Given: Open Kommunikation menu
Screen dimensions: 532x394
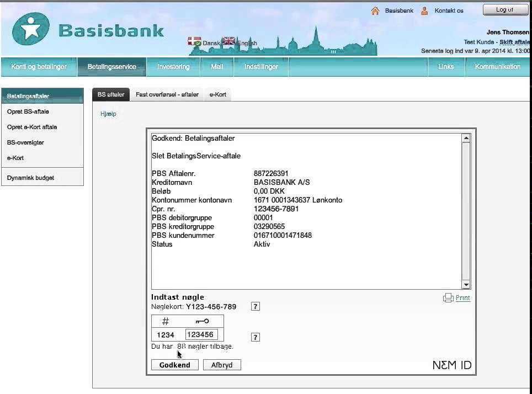Looking at the screenshot, I should 497,67.
